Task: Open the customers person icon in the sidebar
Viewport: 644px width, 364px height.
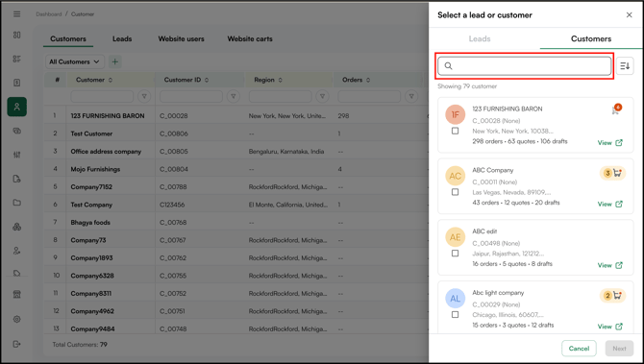Action: [17, 107]
